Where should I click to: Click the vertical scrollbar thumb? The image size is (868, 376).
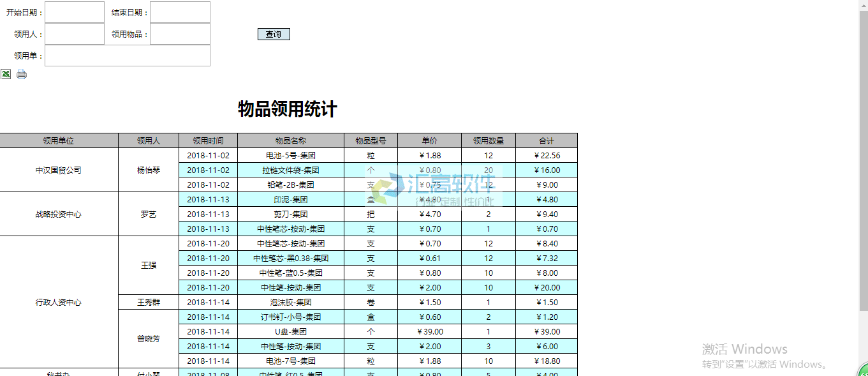coord(863,160)
